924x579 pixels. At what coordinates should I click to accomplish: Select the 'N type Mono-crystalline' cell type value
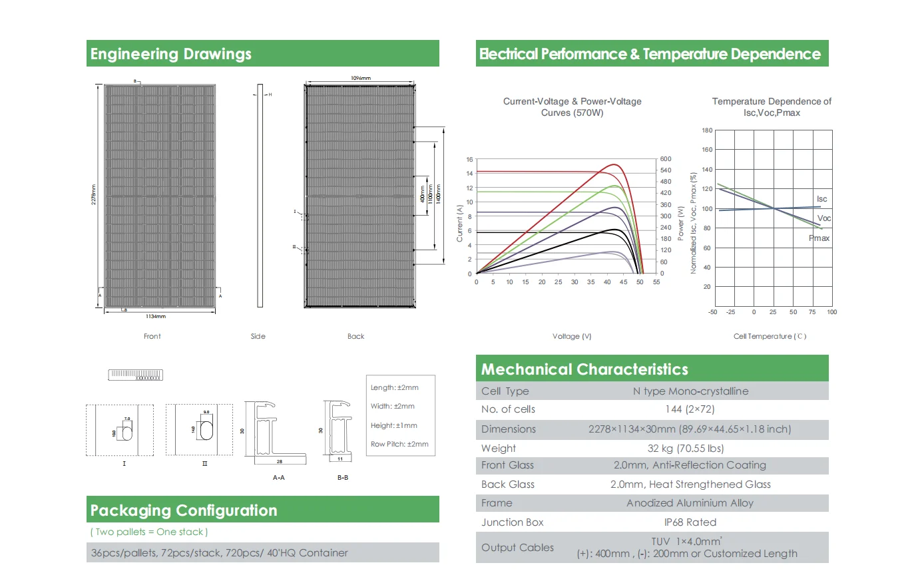(x=690, y=391)
